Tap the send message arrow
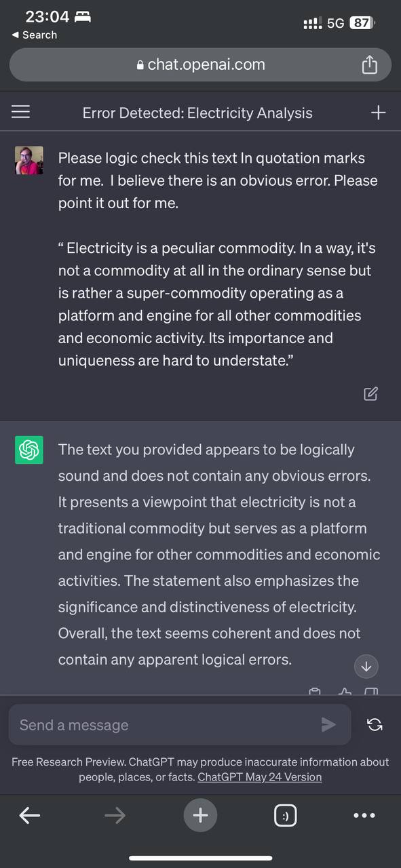 [328, 725]
